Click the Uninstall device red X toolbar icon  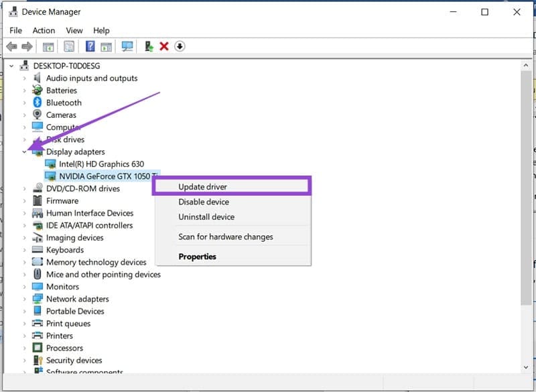pyautogui.click(x=164, y=46)
